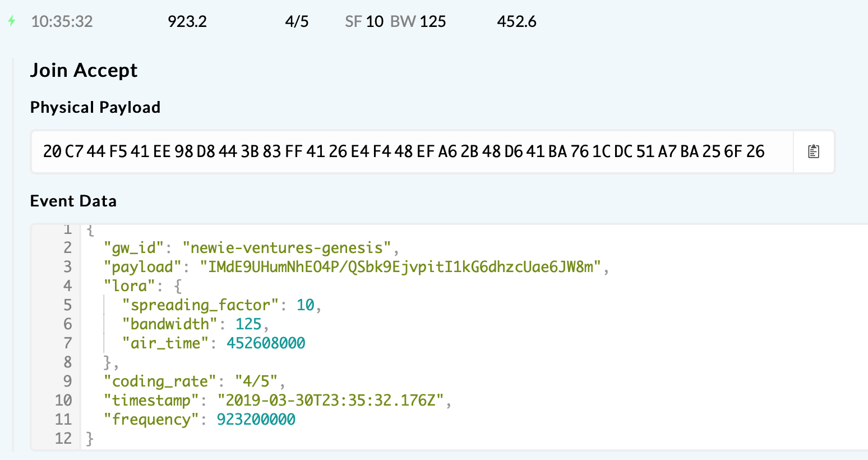The height and width of the screenshot is (460, 868).
Task: Click the payload base64 string value
Action: pos(400,266)
